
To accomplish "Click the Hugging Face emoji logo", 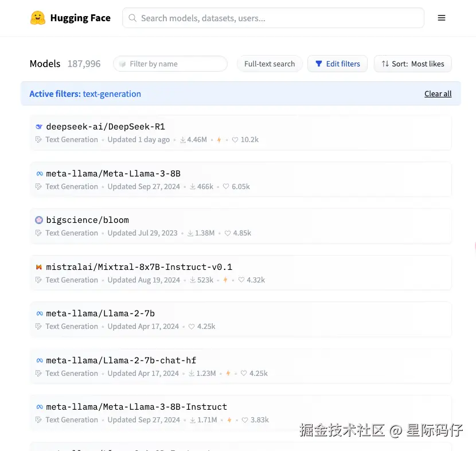I will click(x=38, y=18).
